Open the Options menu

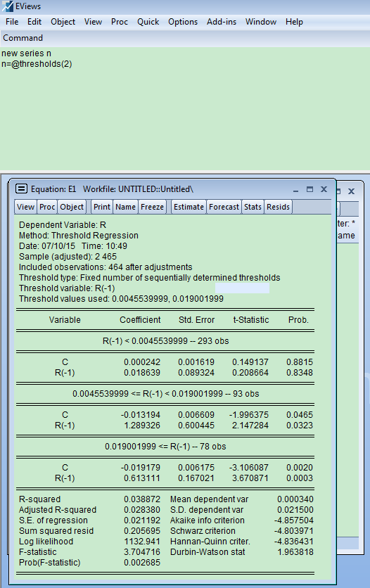coord(183,22)
